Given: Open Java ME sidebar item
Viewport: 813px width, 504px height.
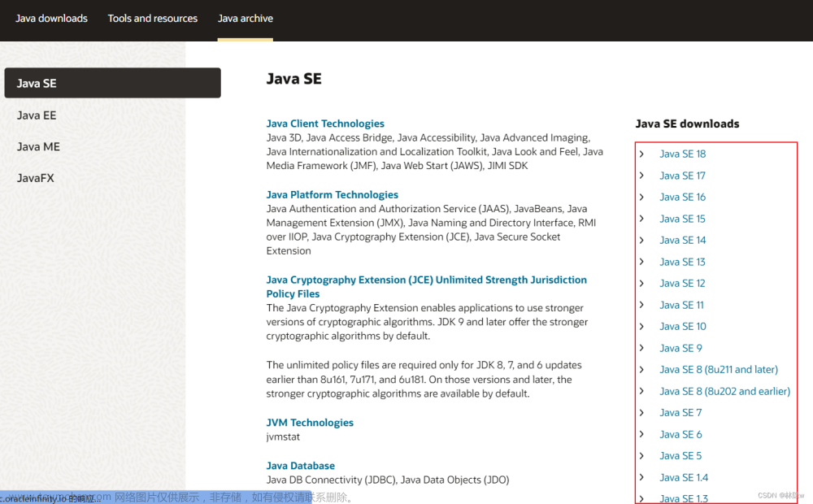Looking at the screenshot, I should pyautogui.click(x=38, y=147).
